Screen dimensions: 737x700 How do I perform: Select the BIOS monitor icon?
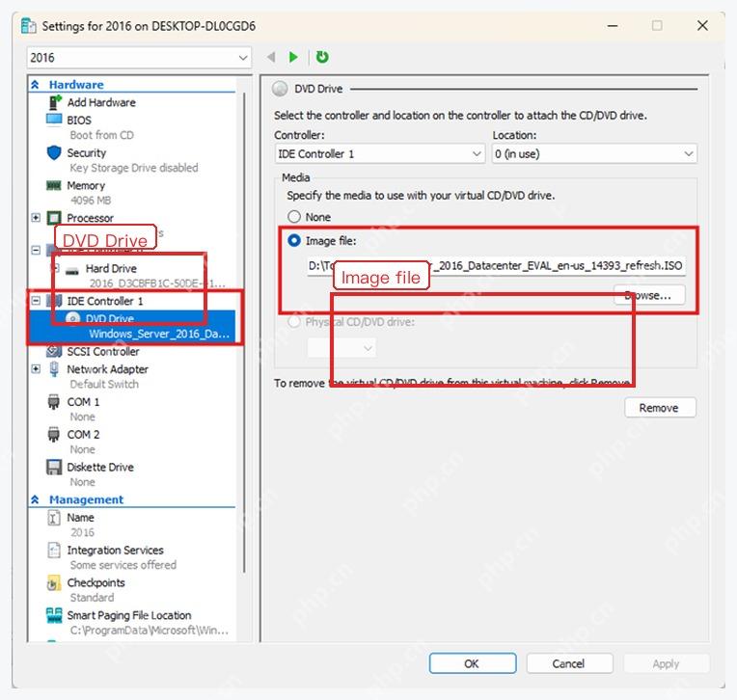(54, 120)
